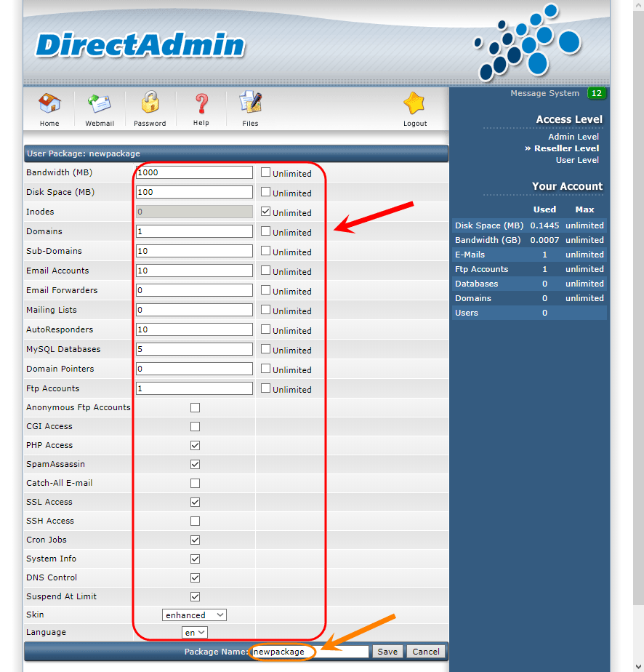The width and height of the screenshot is (644, 672).
Task: Click the DirectAdmin logo
Action: [140, 45]
